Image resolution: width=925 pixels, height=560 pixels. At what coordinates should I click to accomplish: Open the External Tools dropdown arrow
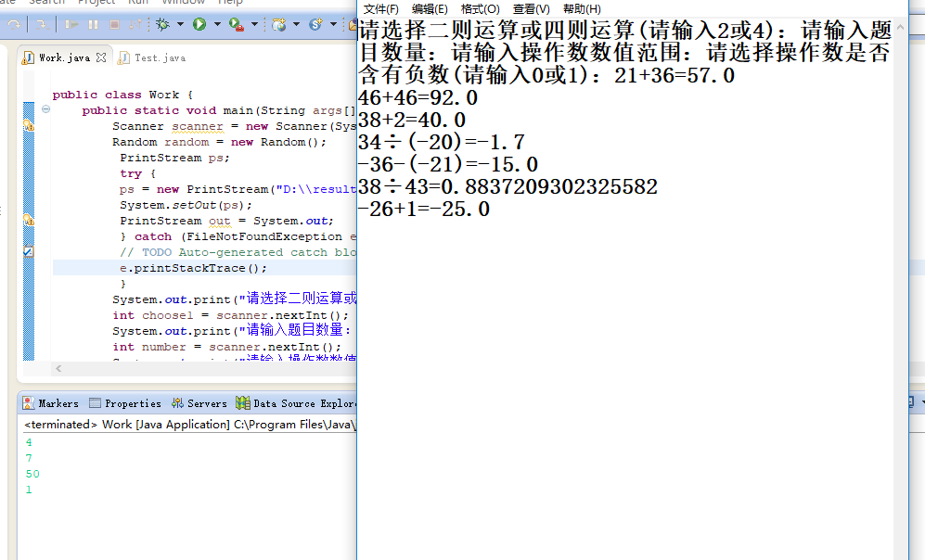[254, 24]
